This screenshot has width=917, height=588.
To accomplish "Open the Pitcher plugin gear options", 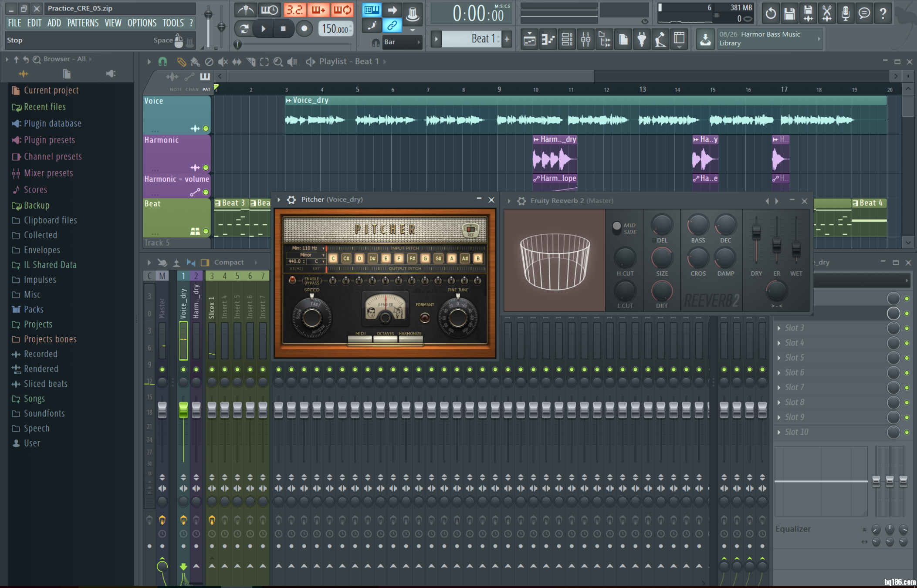I will pos(291,200).
